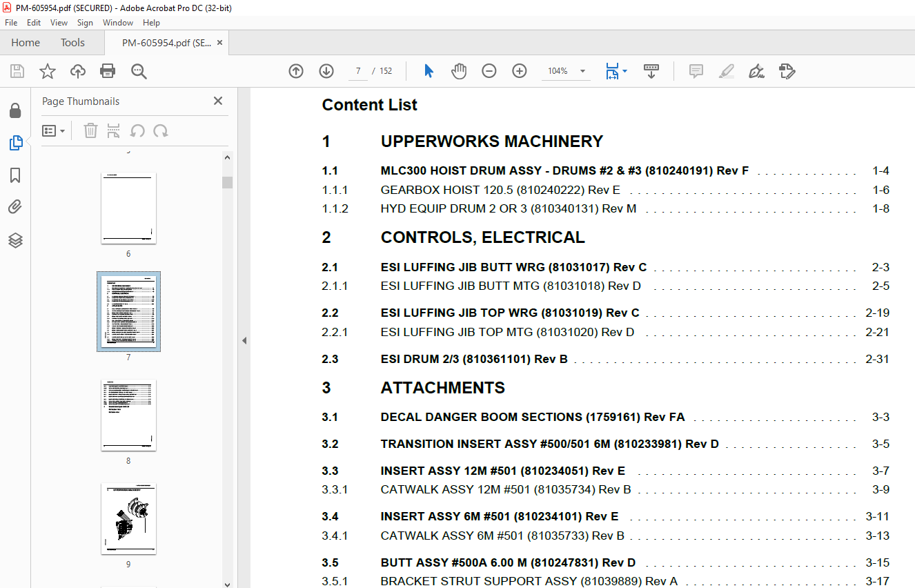Open the security lock panel in the sidebar
The height and width of the screenshot is (588, 915).
pyautogui.click(x=15, y=110)
